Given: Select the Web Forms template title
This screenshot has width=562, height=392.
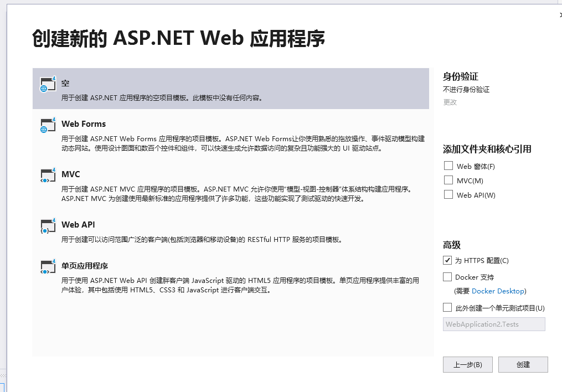Looking at the screenshot, I should point(84,124).
